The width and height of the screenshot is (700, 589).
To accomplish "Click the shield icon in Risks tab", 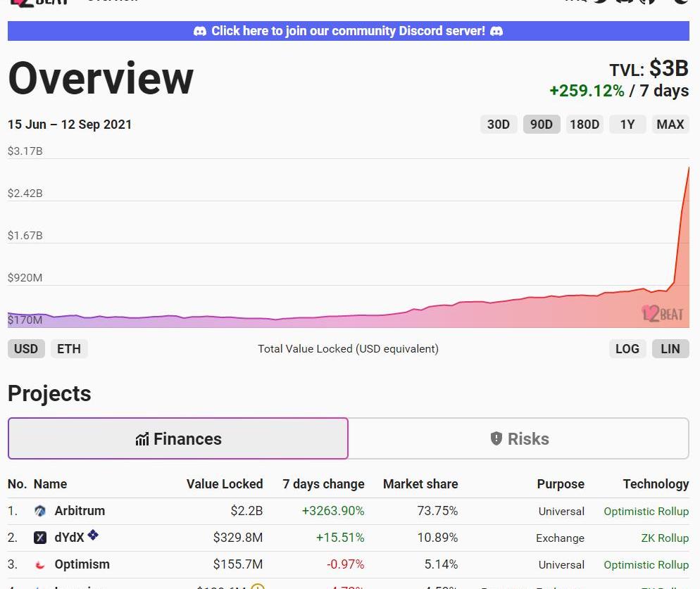I will click(496, 438).
